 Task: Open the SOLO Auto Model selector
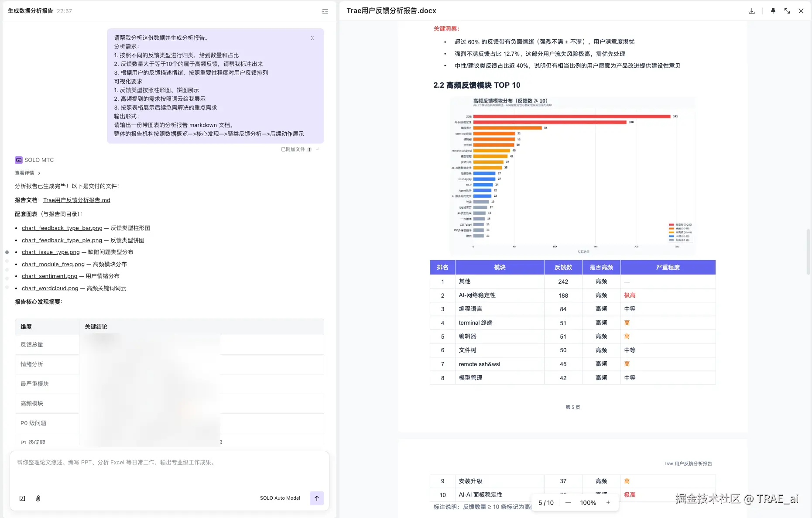(x=280, y=498)
